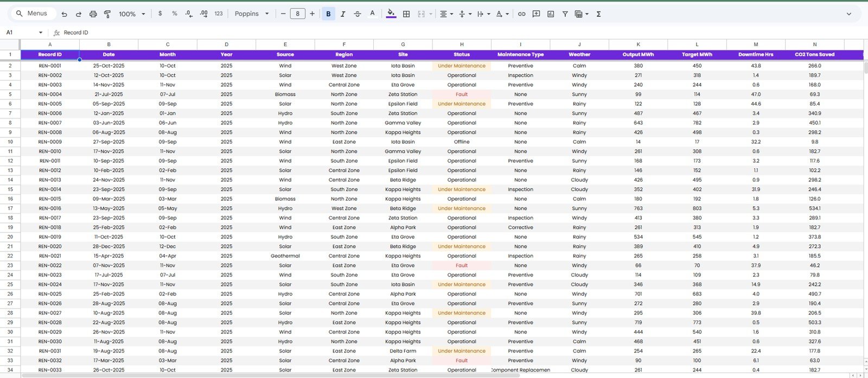Select column A header
This screenshot has height=378, width=868.
coord(50,45)
